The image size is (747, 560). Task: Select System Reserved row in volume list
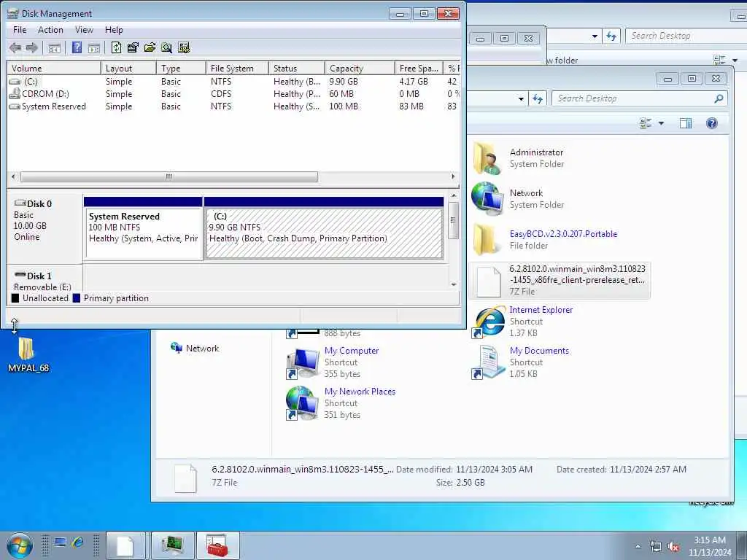click(233, 106)
